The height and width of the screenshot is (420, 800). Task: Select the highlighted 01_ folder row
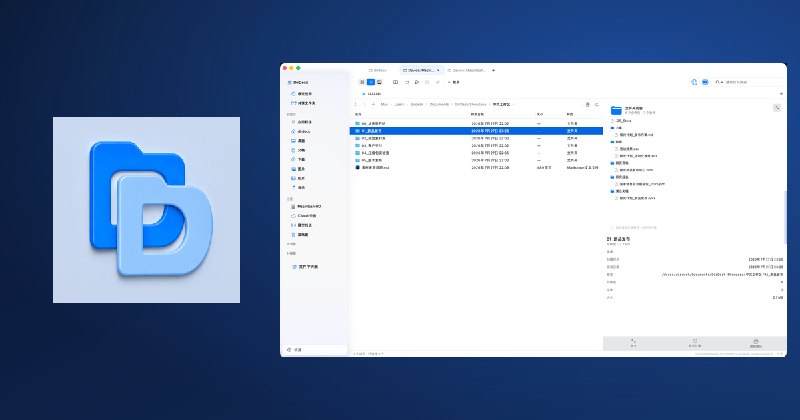pos(477,131)
